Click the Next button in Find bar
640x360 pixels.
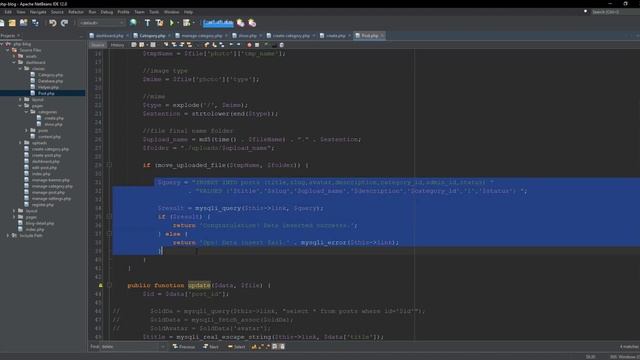211,347
